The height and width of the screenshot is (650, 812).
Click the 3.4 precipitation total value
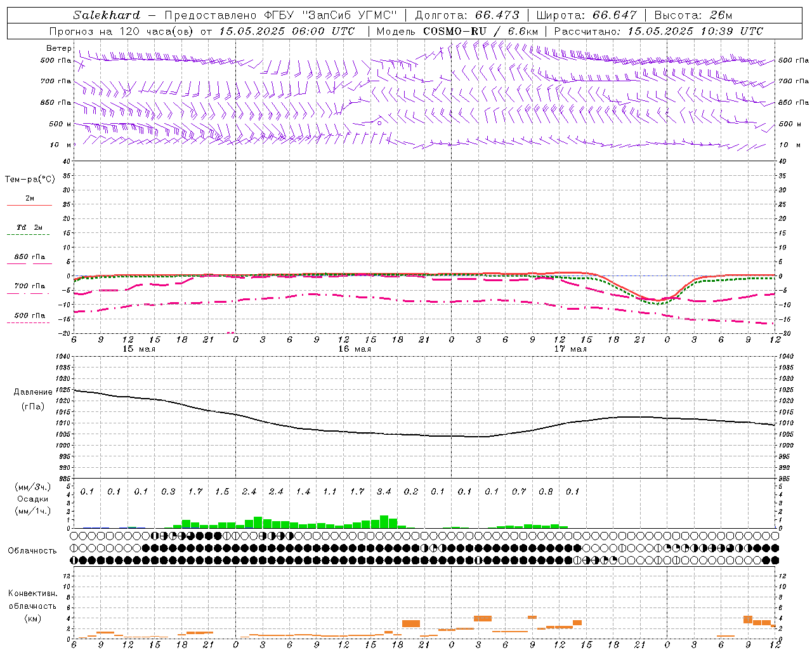click(384, 491)
